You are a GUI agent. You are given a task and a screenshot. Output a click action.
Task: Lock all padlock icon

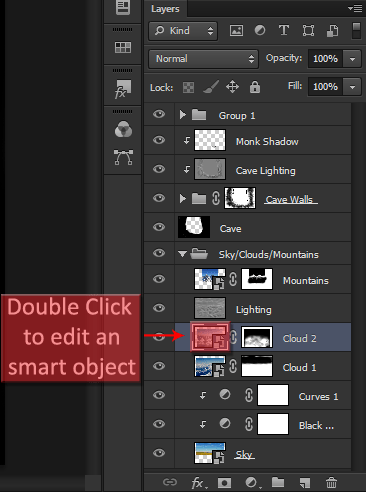coord(255,87)
